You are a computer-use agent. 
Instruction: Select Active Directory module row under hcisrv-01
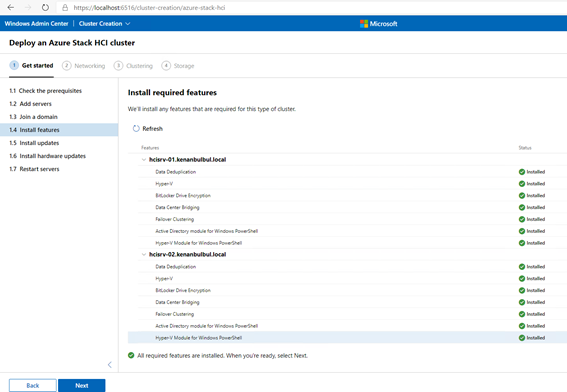tap(347, 231)
